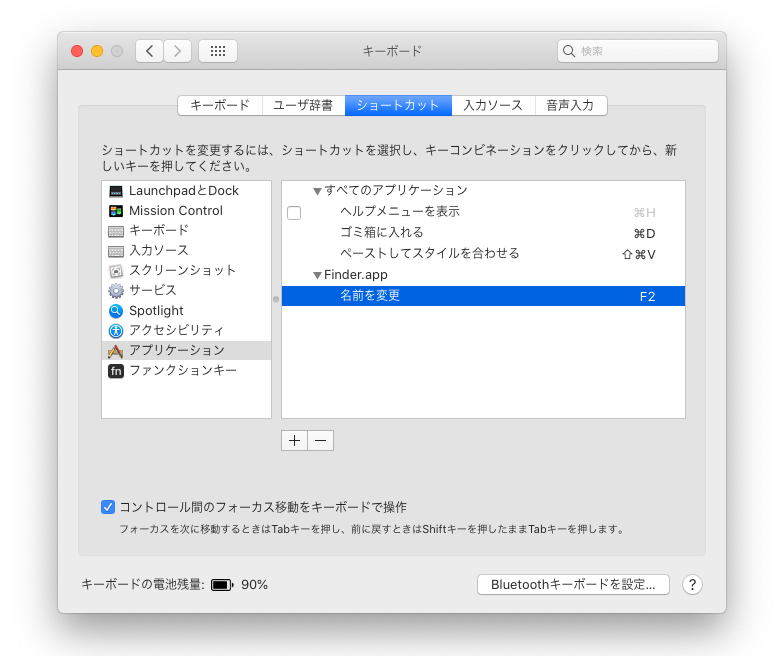Click 90% battery percentage text
Screen dimensions: 780x656
pyautogui.click(x=254, y=585)
